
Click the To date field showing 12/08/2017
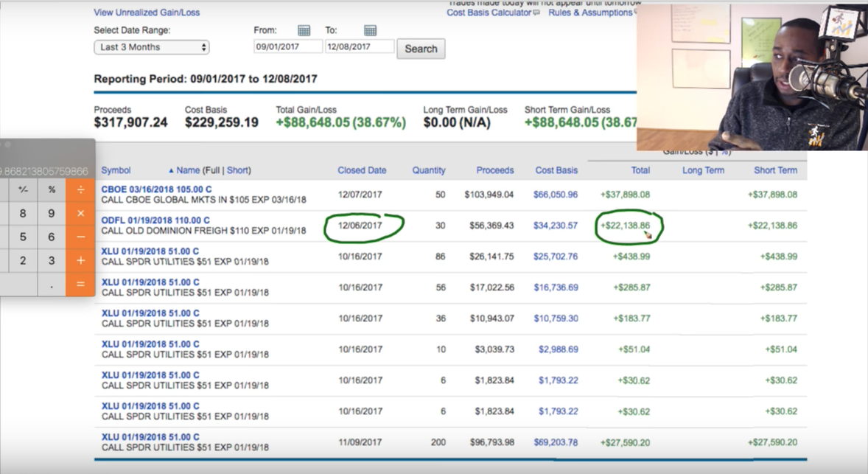click(x=360, y=46)
